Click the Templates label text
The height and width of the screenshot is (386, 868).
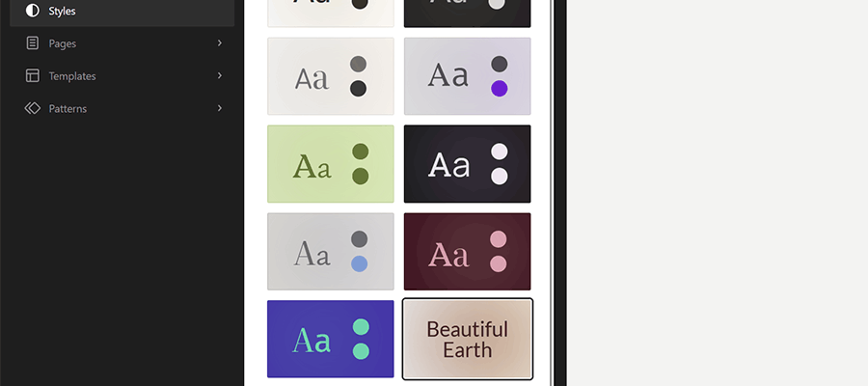tap(72, 76)
